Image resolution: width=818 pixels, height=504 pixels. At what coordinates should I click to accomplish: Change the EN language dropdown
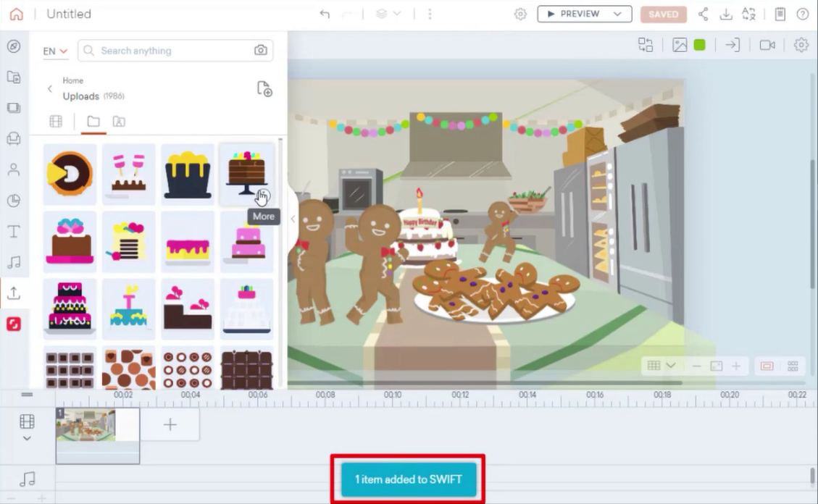pos(55,51)
